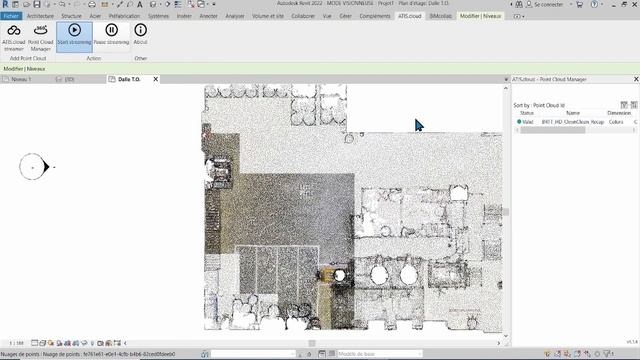Open the About info button
The image size is (640, 360).
[x=140, y=35]
